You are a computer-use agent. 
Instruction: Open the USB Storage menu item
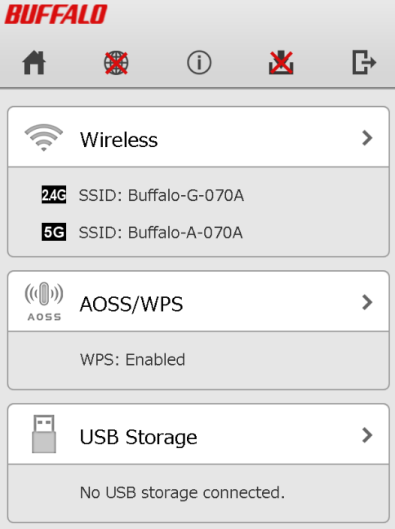click(198, 434)
